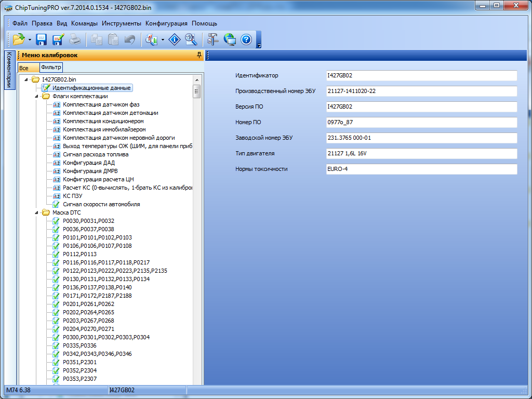The width and height of the screenshot is (532, 399).
Task: Open the vertical Комментарии side panel tab
Action: (9, 70)
